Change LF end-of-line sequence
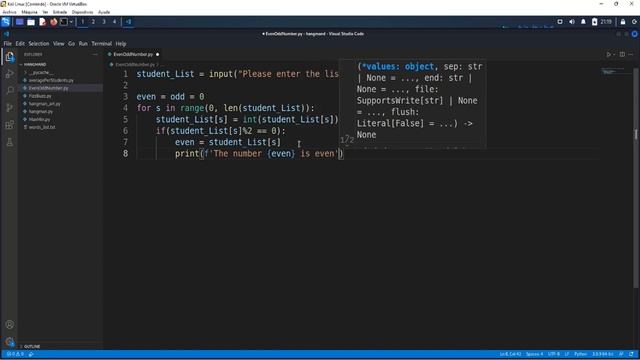Screen dimensions: 640x360 567,354
